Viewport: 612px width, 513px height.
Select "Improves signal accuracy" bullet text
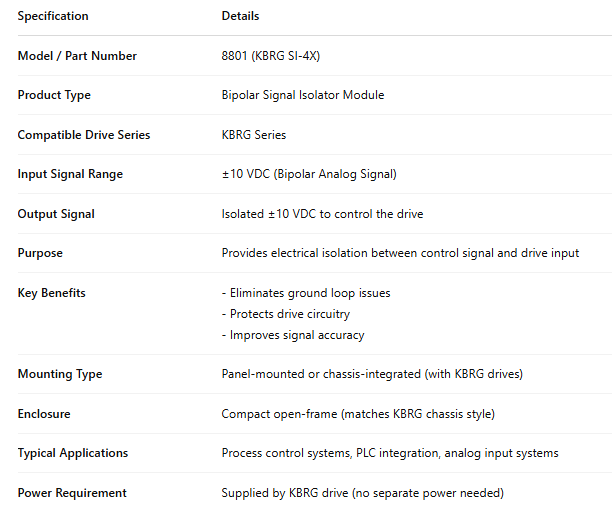[296, 335]
